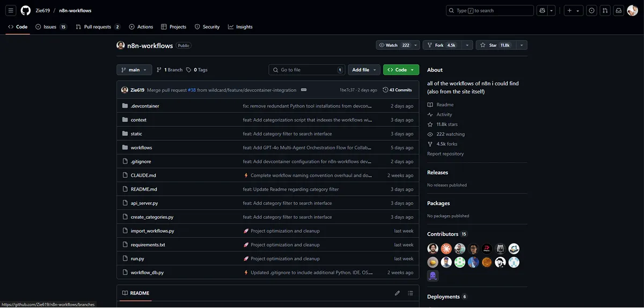The height and width of the screenshot is (308, 644).
Task: Switch to the Issues tab
Action: click(51, 27)
